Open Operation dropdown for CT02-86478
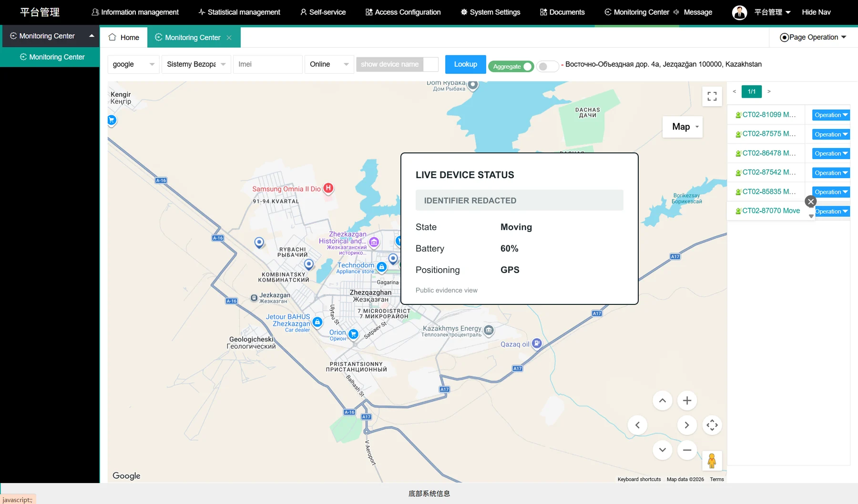Viewport: 858px width, 504px height. tap(831, 153)
